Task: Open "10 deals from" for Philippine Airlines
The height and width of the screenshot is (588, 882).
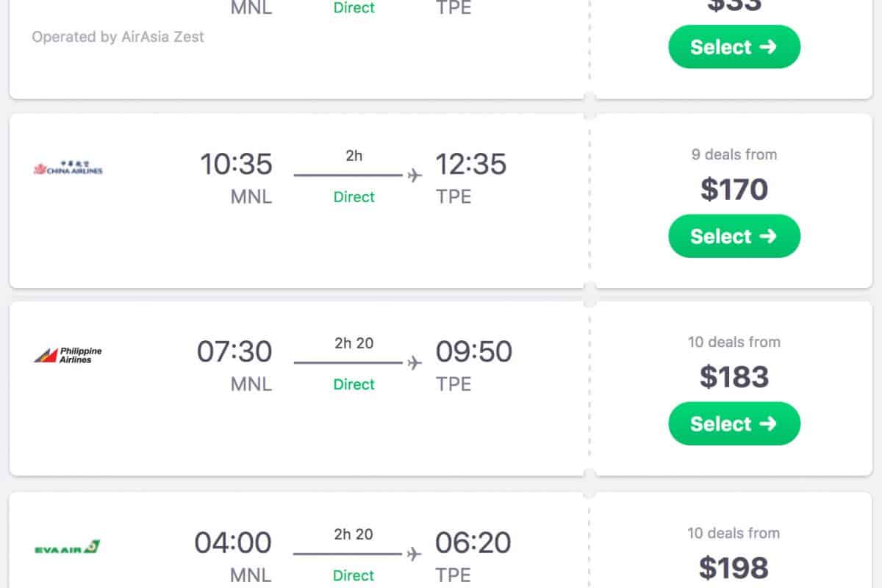Action: 734,342
